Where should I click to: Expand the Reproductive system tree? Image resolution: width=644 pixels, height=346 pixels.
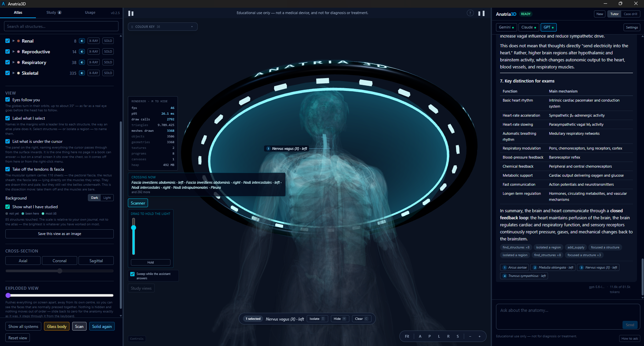click(13, 52)
